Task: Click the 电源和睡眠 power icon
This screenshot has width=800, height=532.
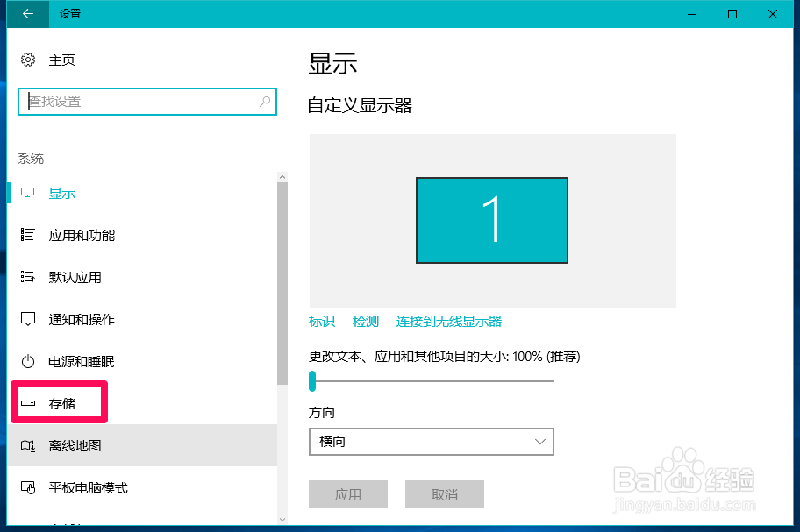Action: (x=27, y=361)
